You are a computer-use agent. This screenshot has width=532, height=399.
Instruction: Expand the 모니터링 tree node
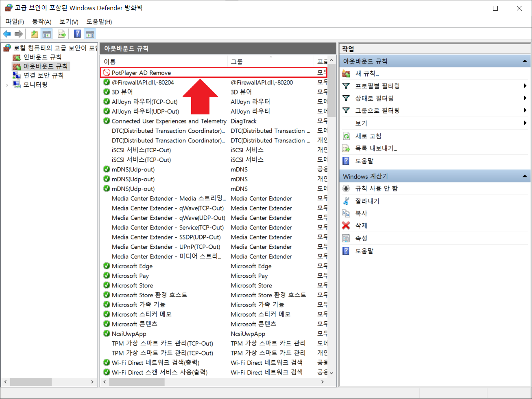pyautogui.click(x=7, y=85)
